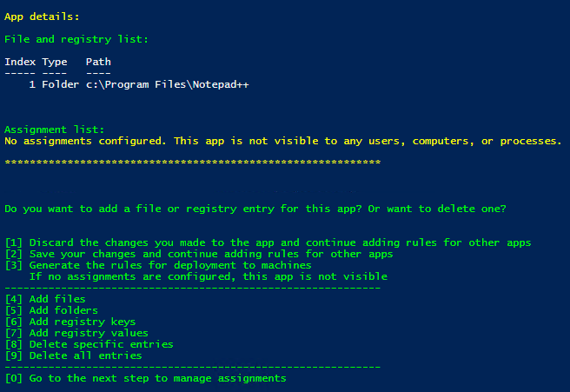Select [9] Delete all entries
The image size is (570, 392).
point(73,355)
